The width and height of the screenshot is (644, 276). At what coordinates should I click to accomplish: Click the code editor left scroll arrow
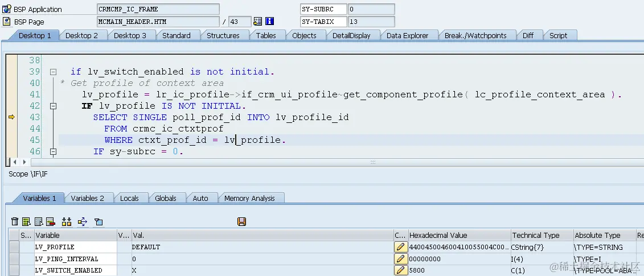[x=15, y=162]
